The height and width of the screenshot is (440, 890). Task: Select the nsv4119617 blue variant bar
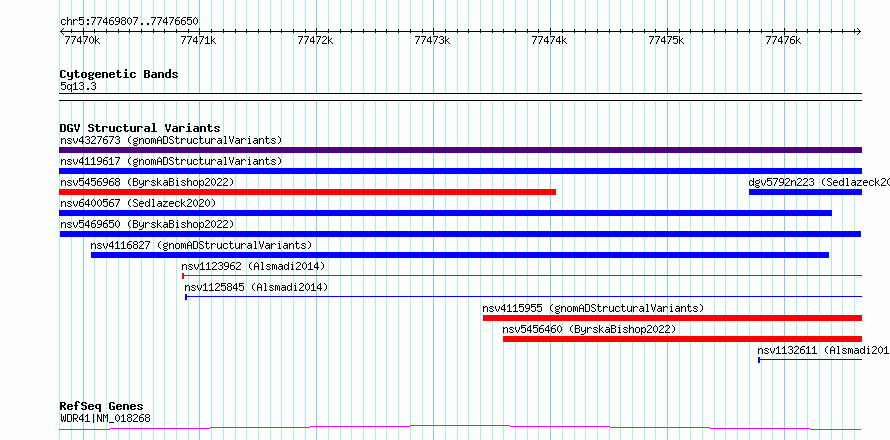[x=460, y=171]
